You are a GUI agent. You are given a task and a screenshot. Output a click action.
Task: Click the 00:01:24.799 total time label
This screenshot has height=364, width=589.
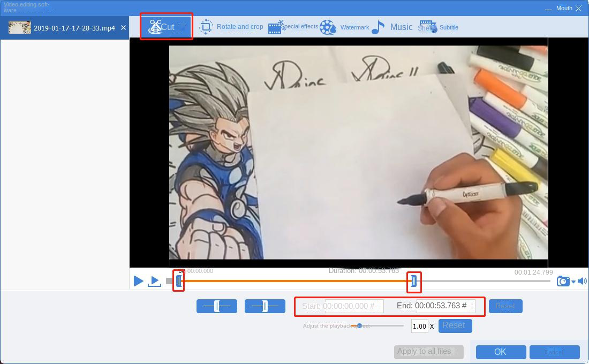click(x=533, y=272)
